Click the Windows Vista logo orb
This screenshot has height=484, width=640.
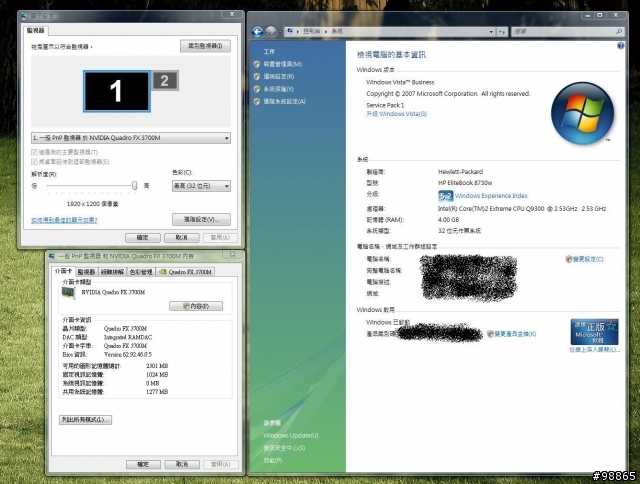coord(582,113)
